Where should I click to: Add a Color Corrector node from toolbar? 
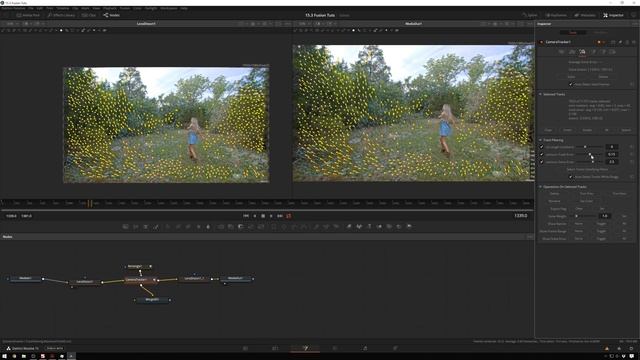[168, 227]
